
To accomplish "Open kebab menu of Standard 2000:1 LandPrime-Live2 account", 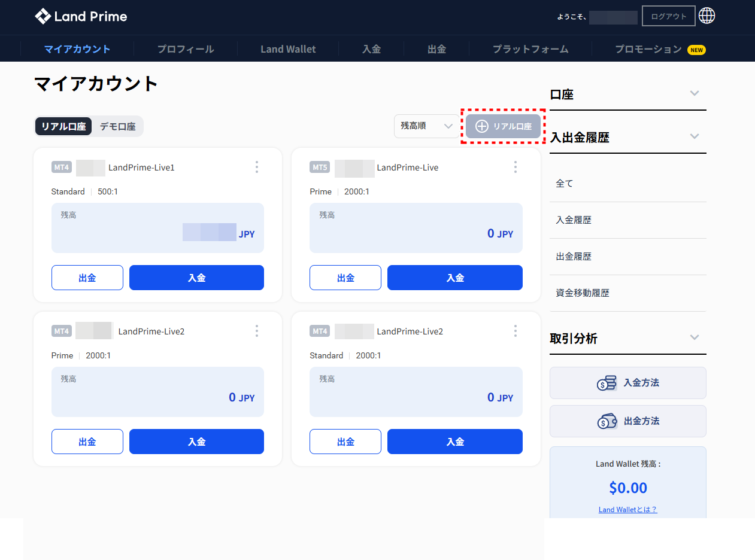I will [x=516, y=331].
